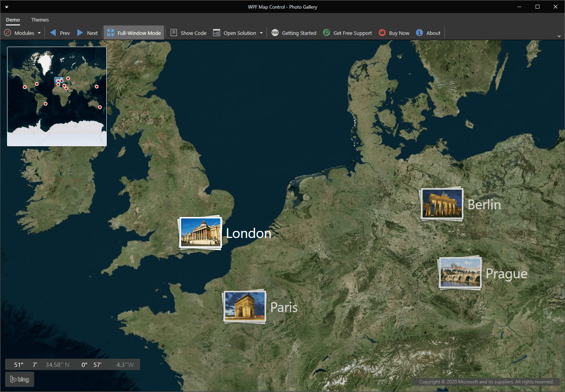Open the Berlin photo thumbnail
This screenshot has height=392, width=565.
coord(442,204)
